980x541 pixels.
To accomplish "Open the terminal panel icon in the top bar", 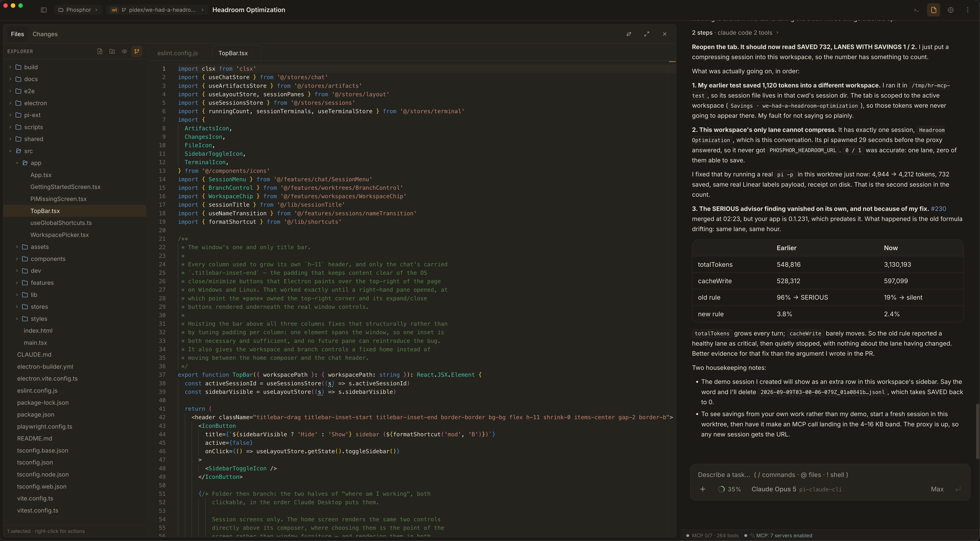I will [x=916, y=10].
